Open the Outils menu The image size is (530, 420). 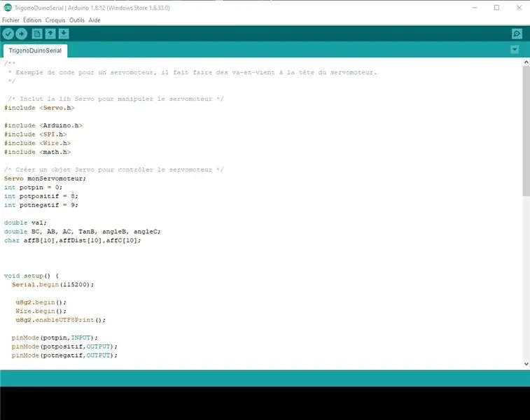click(x=77, y=20)
